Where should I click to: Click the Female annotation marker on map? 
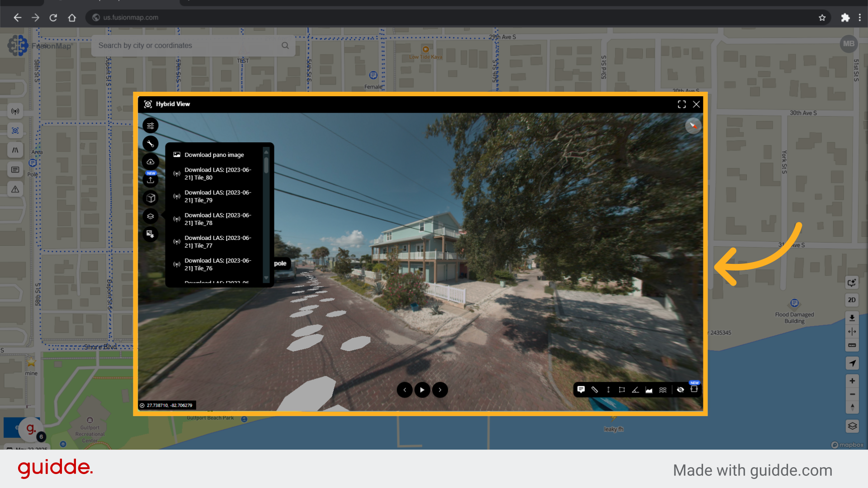click(x=373, y=75)
